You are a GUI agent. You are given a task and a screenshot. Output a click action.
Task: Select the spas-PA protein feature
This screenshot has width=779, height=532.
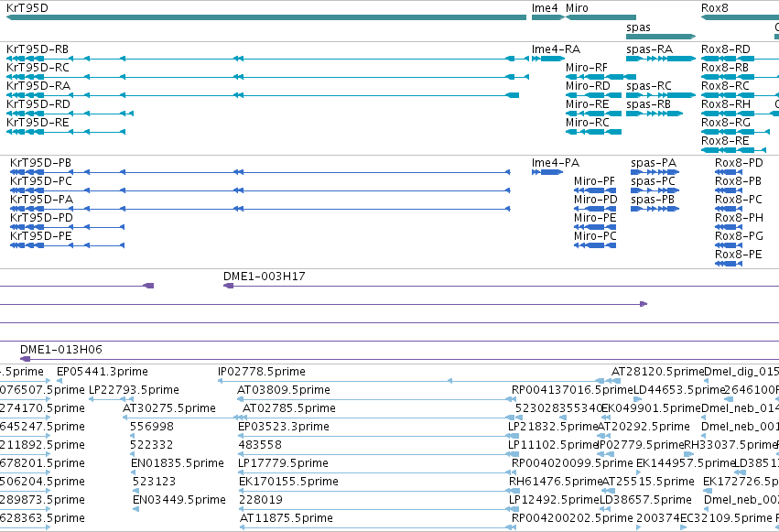point(654,163)
